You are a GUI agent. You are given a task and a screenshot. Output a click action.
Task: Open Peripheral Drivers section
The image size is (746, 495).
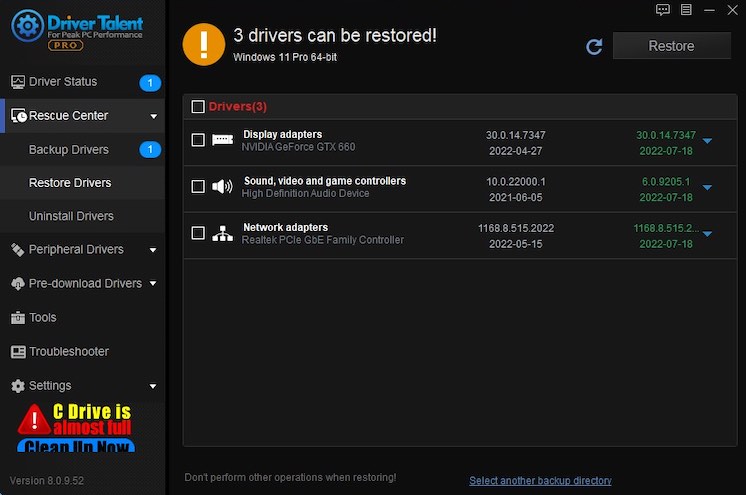pos(83,249)
